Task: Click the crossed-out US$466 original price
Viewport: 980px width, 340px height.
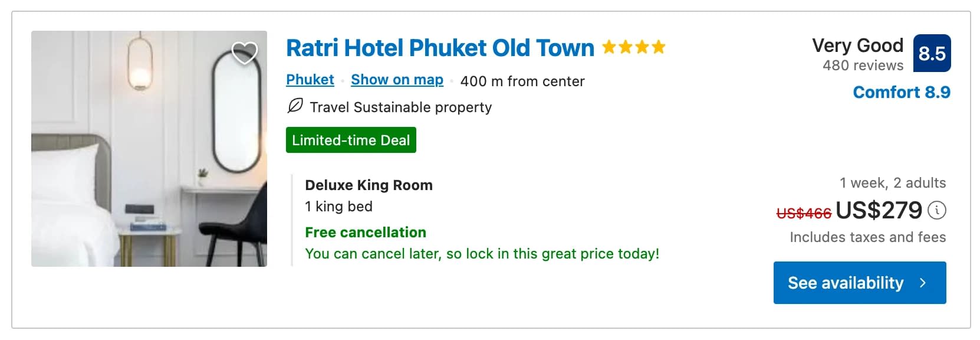Action: pos(804,213)
